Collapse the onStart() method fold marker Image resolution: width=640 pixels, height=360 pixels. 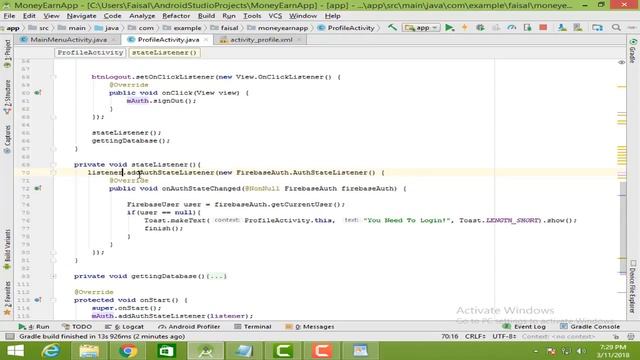click(53, 300)
